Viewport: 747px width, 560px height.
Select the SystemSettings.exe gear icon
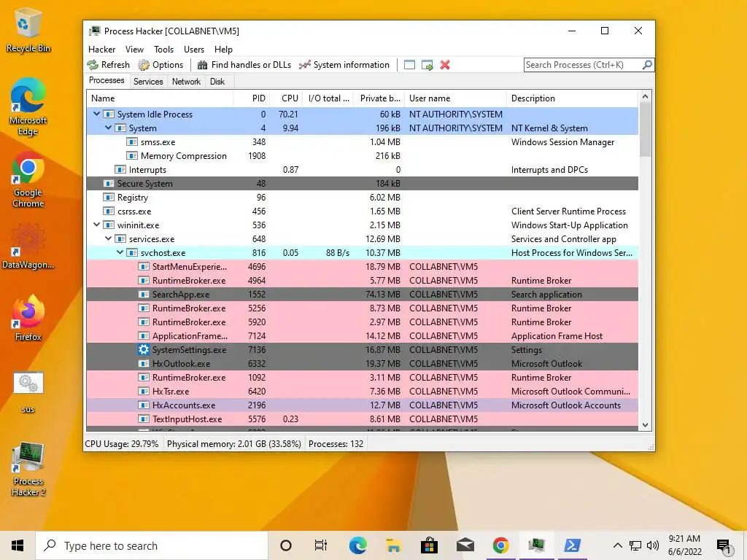click(144, 349)
